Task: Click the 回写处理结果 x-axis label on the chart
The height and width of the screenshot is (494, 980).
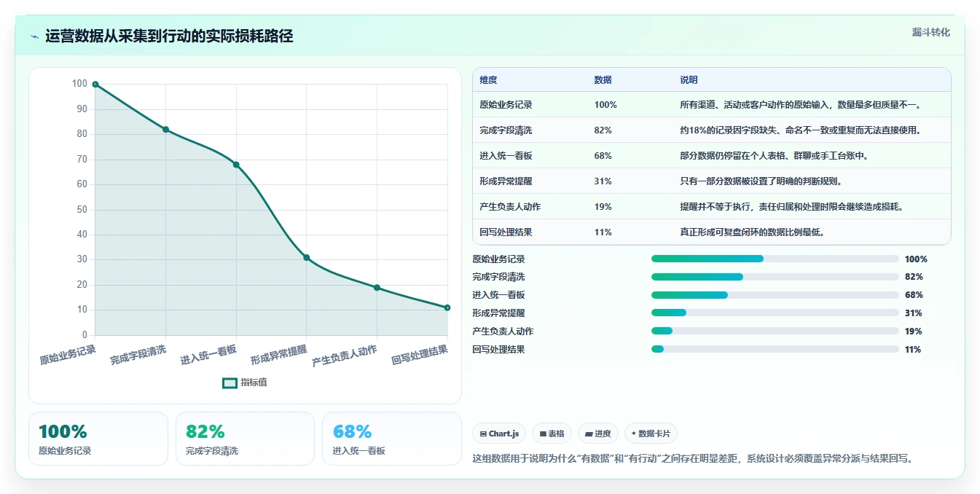Action: [x=420, y=354]
